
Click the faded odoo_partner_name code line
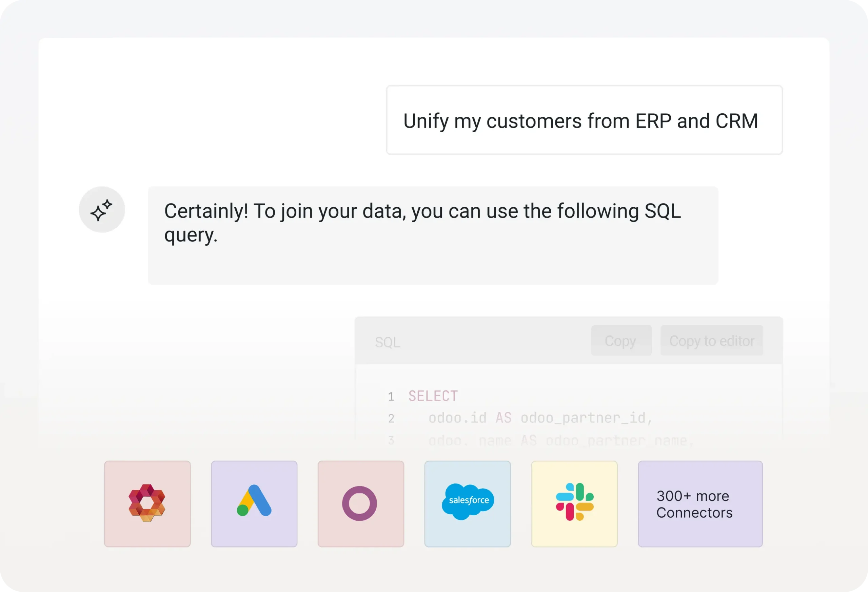[561, 441]
